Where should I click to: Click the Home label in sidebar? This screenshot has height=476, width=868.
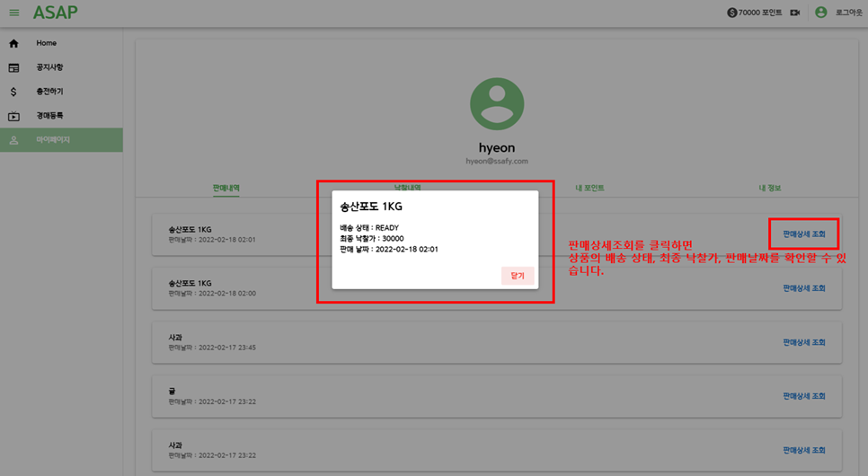click(x=46, y=43)
